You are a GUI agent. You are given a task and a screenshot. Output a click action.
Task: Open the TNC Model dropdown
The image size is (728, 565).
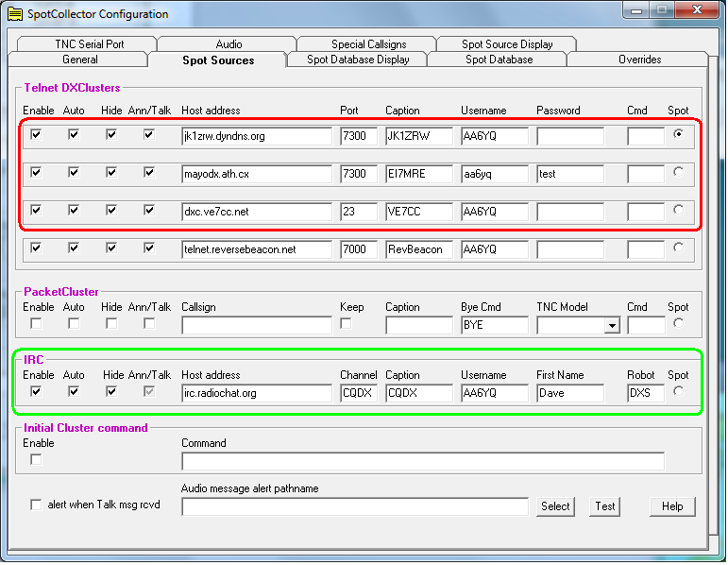tap(613, 326)
